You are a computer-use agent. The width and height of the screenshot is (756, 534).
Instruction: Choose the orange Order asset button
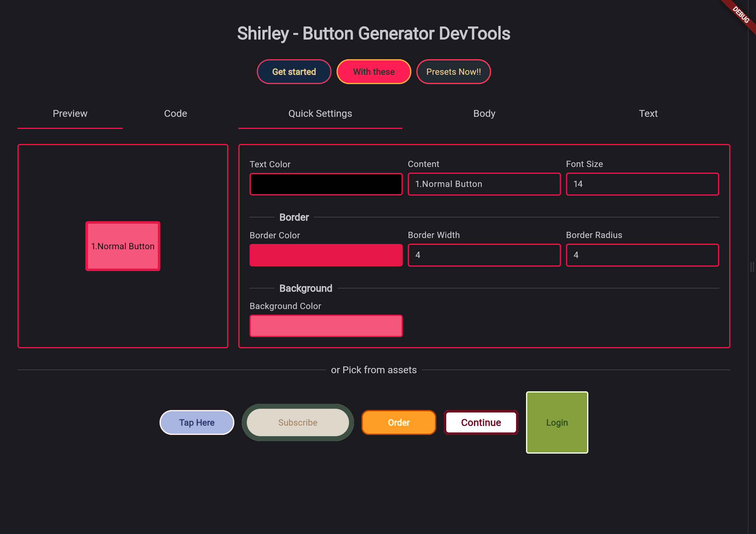point(399,422)
